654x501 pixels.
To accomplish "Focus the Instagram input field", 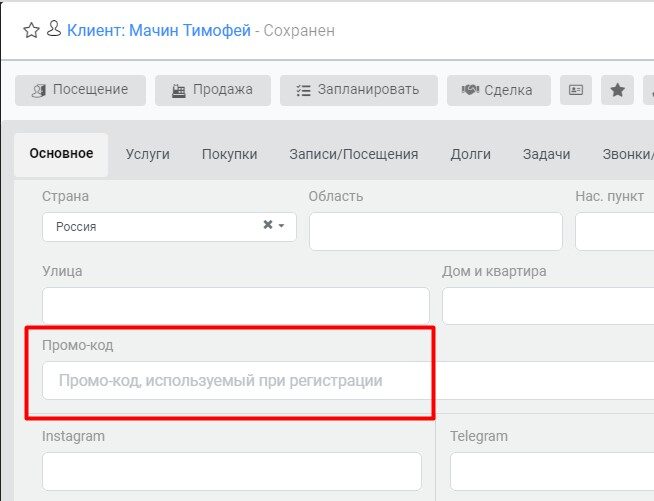I will pyautogui.click(x=232, y=471).
